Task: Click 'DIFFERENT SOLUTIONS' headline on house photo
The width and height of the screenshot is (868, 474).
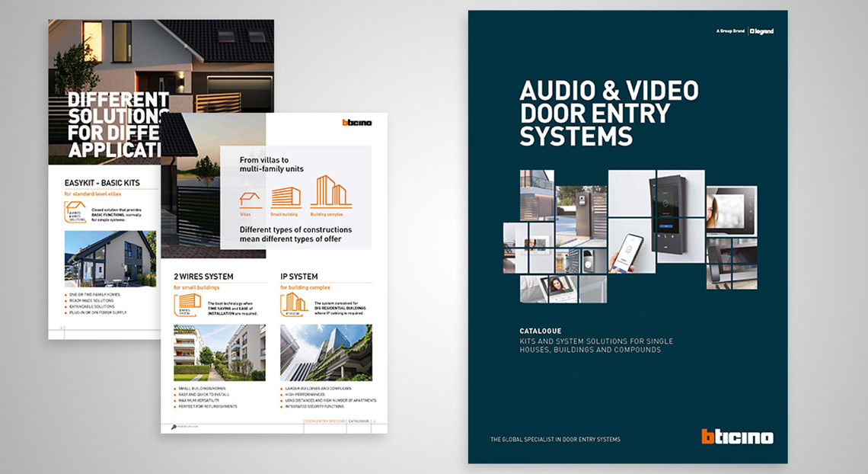Action: pyautogui.click(x=119, y=108)
